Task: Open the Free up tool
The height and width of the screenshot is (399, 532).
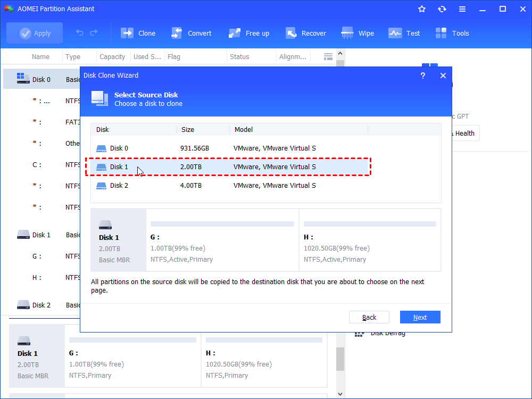Action: (248, 33)
